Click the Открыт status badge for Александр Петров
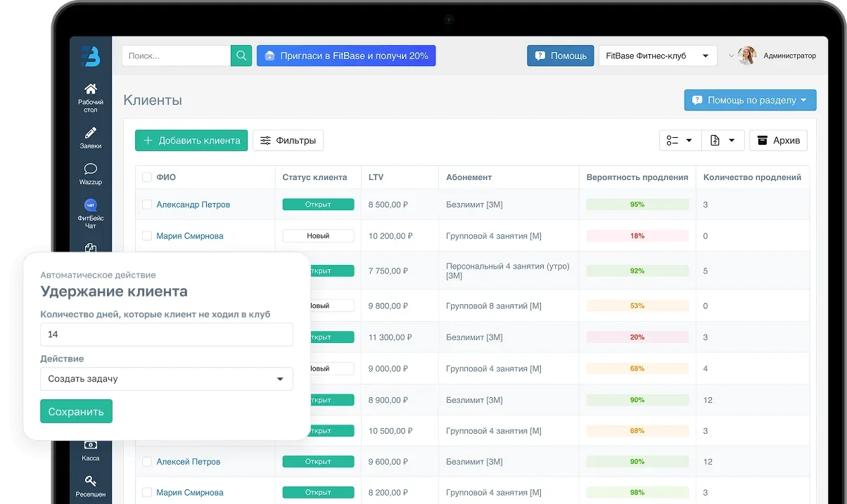Screen dimensions: 847x504 coord(318,205)
